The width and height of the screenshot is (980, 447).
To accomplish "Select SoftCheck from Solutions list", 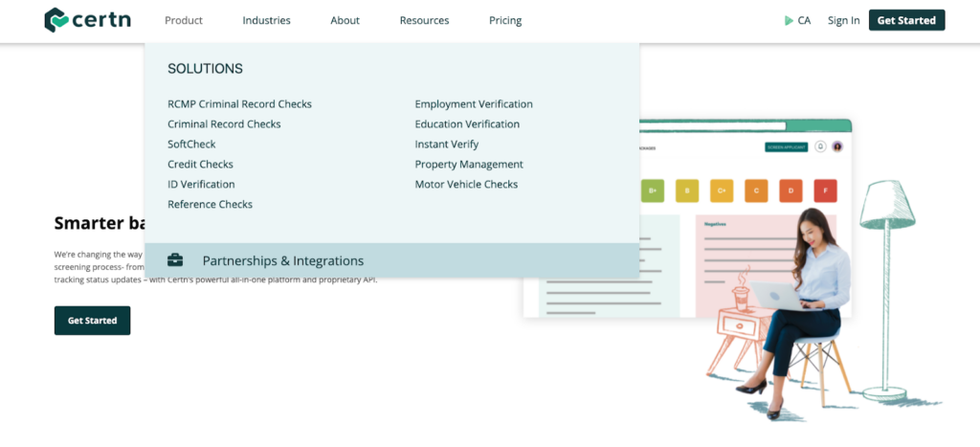I will 191,145.
